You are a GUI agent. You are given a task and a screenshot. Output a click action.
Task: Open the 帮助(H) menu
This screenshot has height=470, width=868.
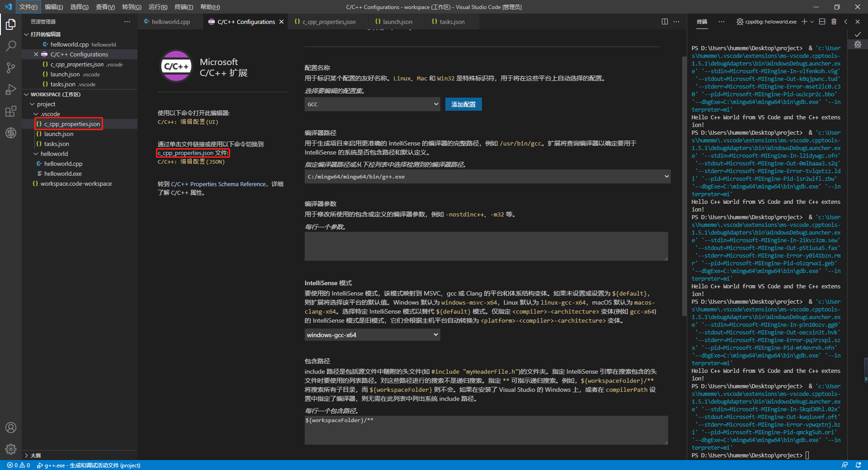[x=210, y=7]
